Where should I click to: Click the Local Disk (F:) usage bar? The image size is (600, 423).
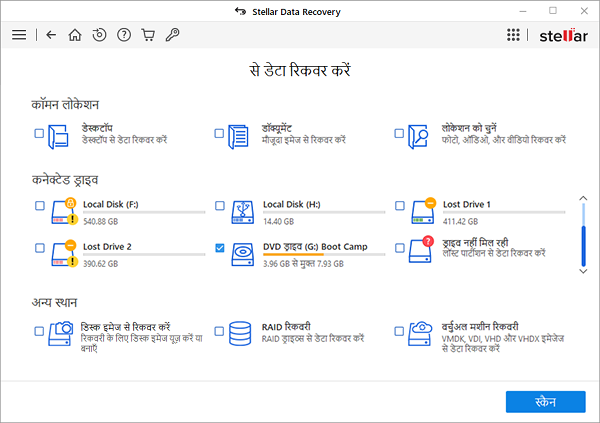(x=144, y=212)
